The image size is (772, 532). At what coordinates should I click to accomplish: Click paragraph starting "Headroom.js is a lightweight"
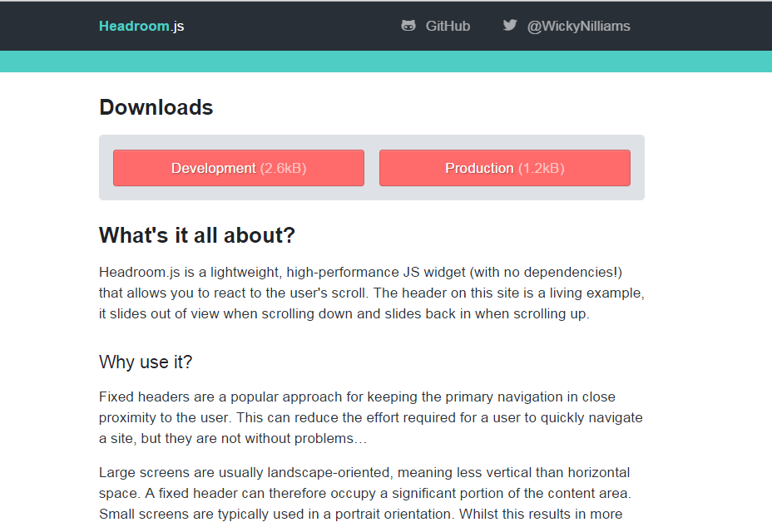point(371,293)
